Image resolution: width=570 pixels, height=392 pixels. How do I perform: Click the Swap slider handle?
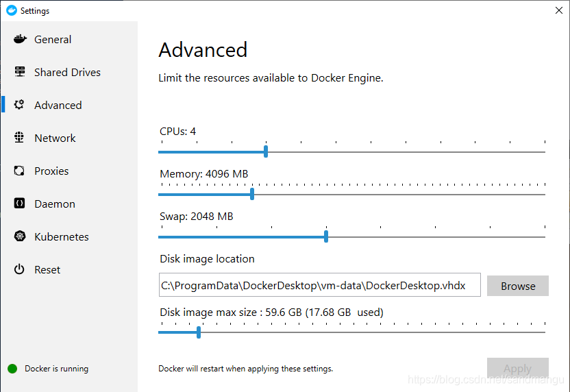[x=326, y=236]
